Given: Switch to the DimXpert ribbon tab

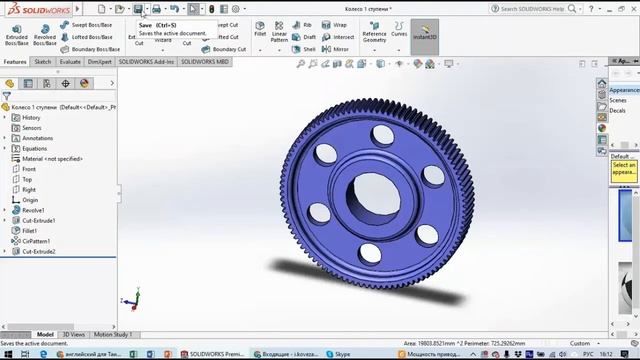Looking at the screenshot, I should [x=100, y=62].
